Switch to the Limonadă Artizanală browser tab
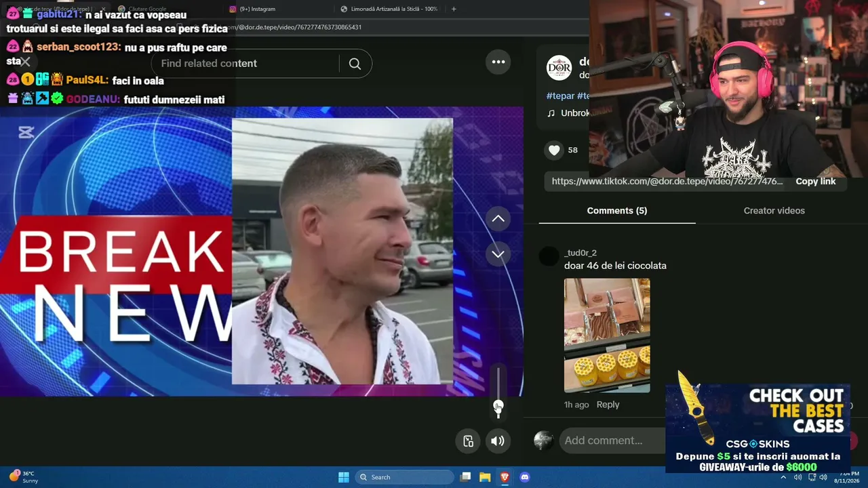868x488 pixels. pos(389,9)
